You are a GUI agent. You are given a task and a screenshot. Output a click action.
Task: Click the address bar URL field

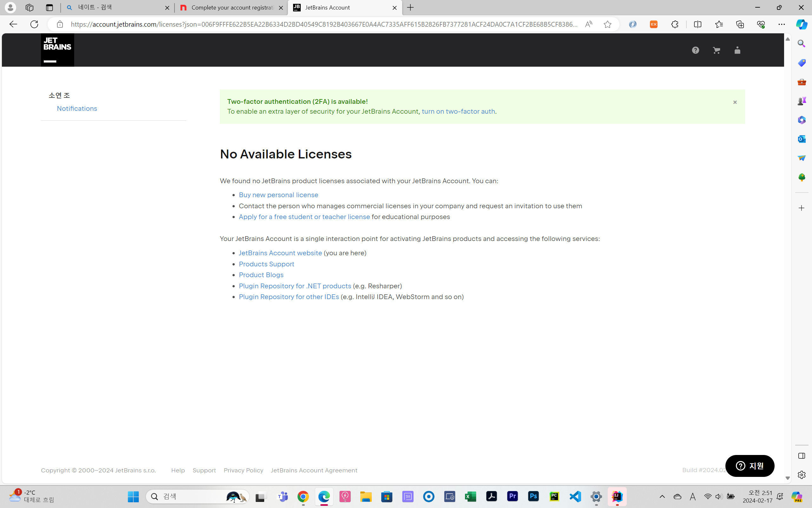324,24
